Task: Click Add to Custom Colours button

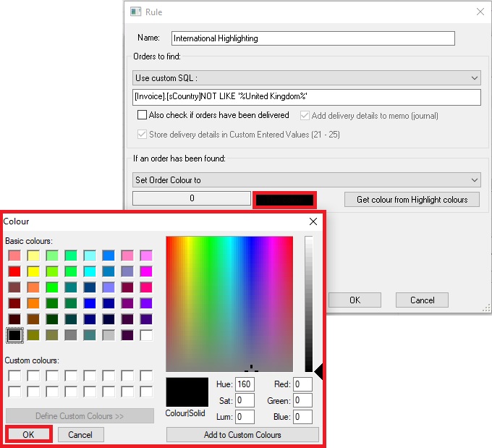Action: coord(242,434)
